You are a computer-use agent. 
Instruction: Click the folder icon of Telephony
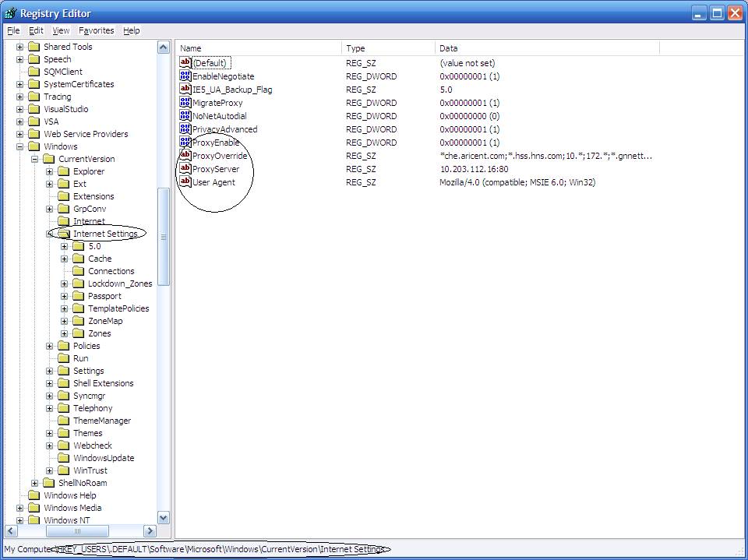(x=63, y=408)
